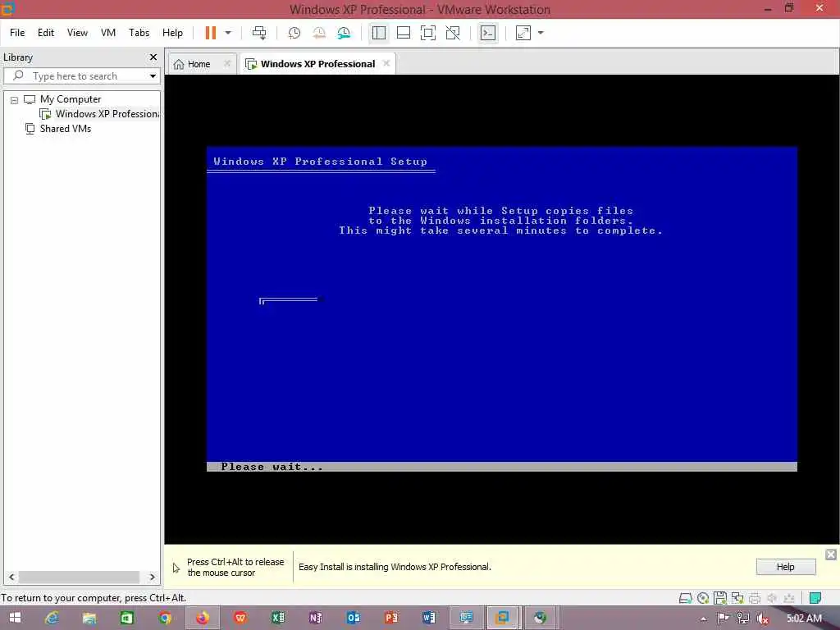
Task: Open the message log note icon
Action: pyautogui.click(x=815, y=598)
